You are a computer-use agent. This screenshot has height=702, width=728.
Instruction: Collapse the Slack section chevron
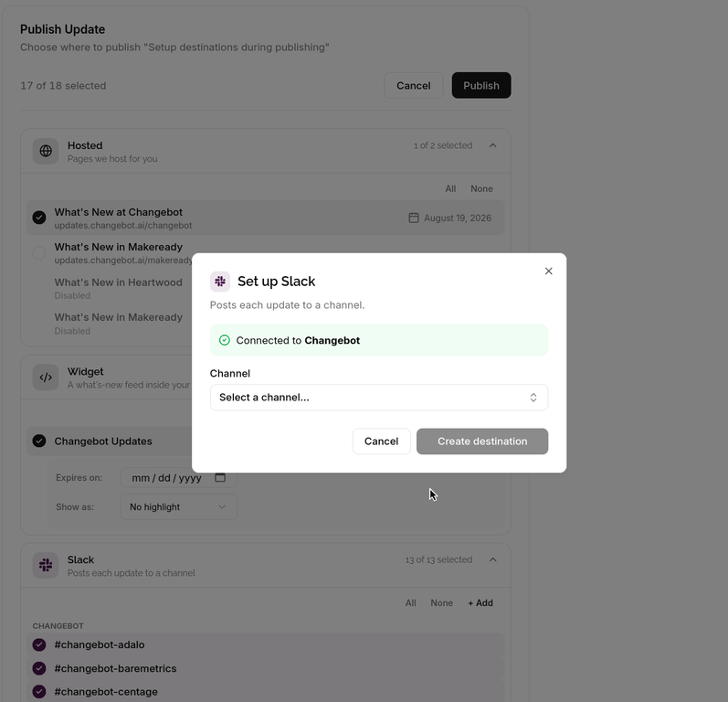pyautogui.click(x=492, y=559)
